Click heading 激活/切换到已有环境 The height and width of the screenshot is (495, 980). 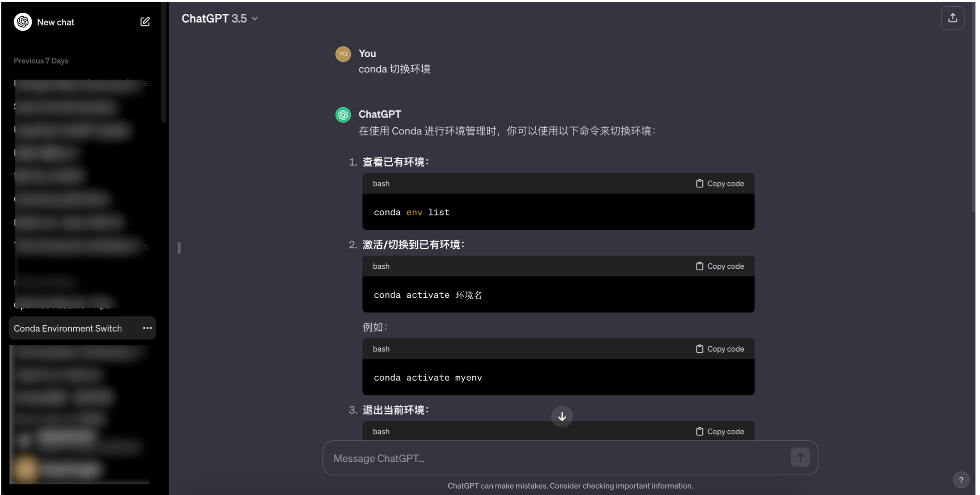point(413,245)
